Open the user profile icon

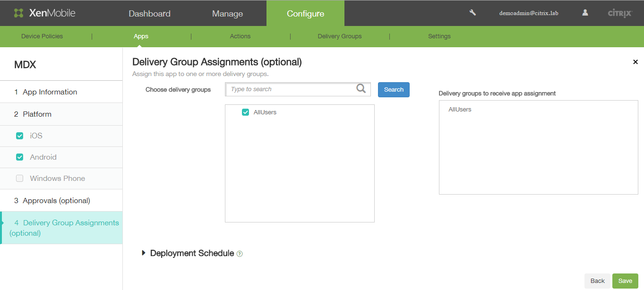pos(585,13)
